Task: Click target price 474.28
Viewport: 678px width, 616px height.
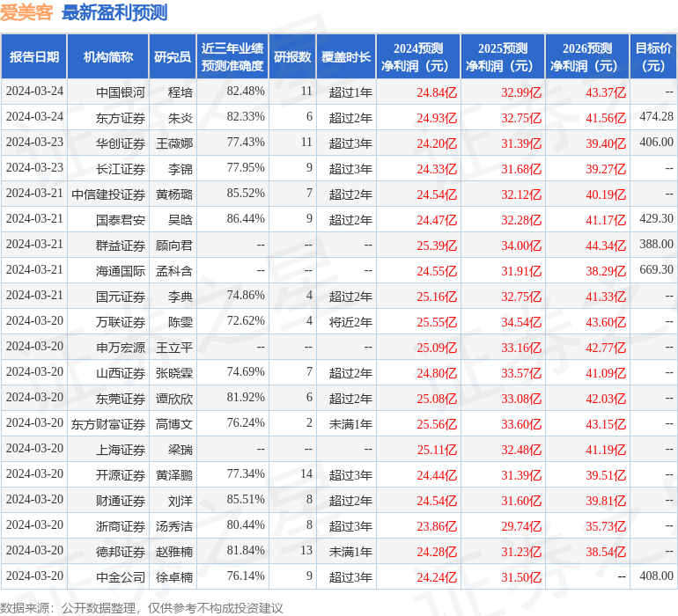Action: click(x=656, y=117)
